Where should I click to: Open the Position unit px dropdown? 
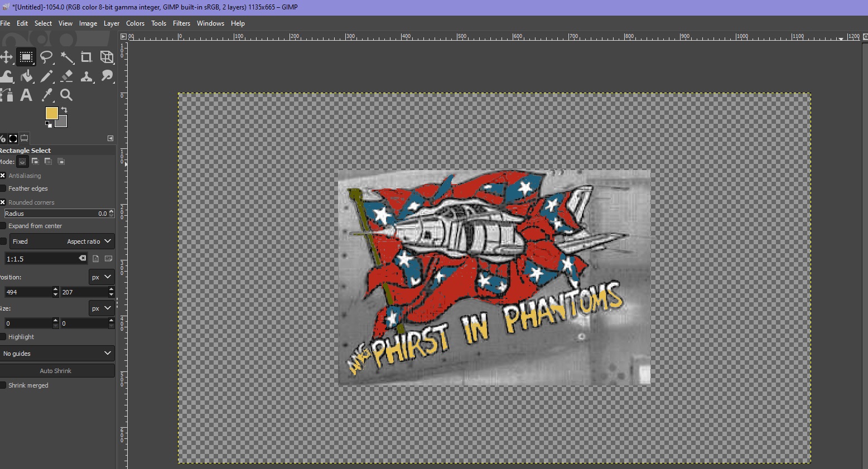[102, 277]
